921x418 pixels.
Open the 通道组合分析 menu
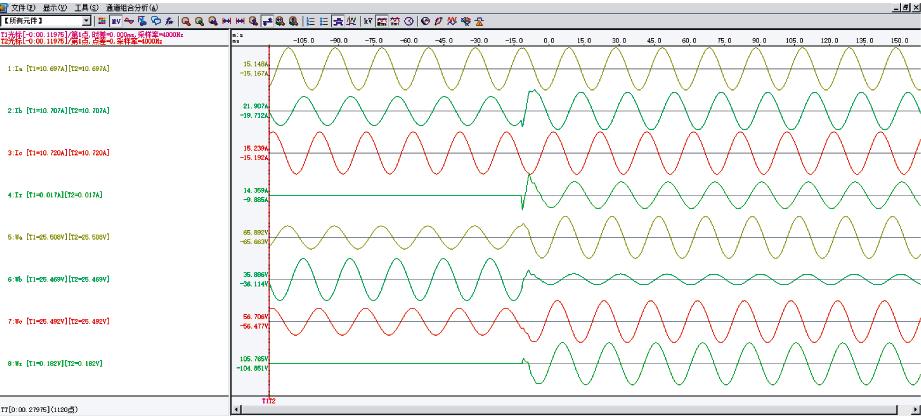132,8
